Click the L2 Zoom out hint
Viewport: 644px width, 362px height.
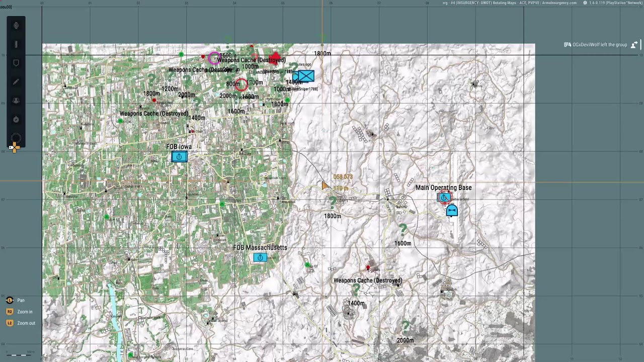(21, 323)
